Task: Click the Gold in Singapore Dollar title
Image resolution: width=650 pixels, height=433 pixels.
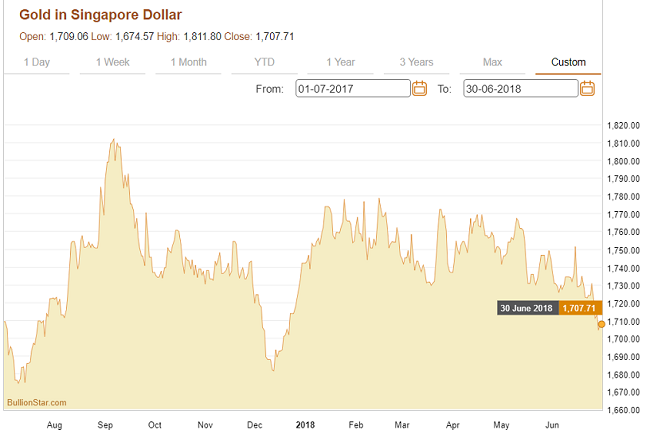Action: [x=101, y=15]
